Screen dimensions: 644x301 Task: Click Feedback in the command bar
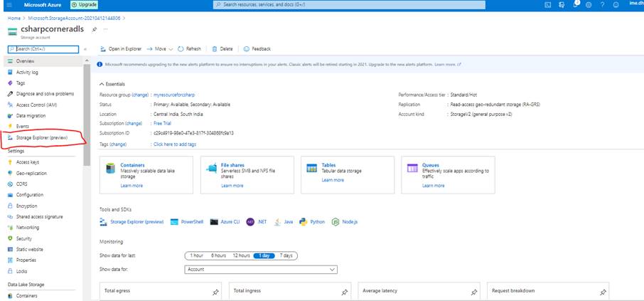pyautogui.click(x=257, y=49)
